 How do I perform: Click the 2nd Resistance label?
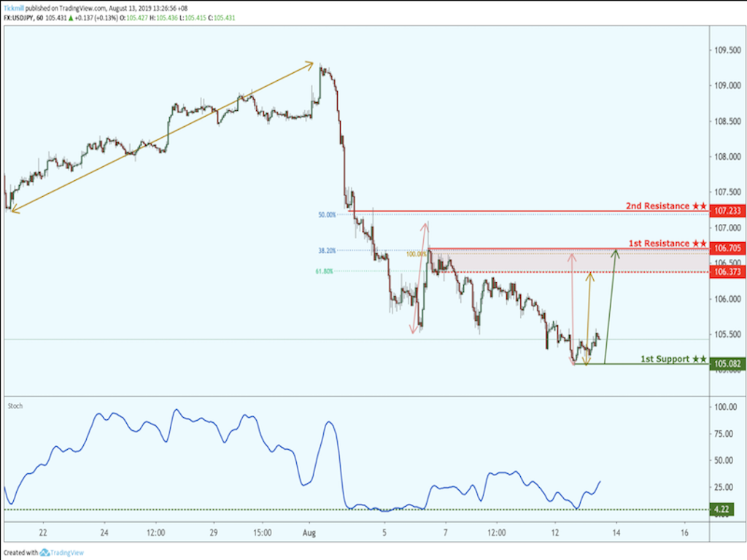click(x=666, y=206)
